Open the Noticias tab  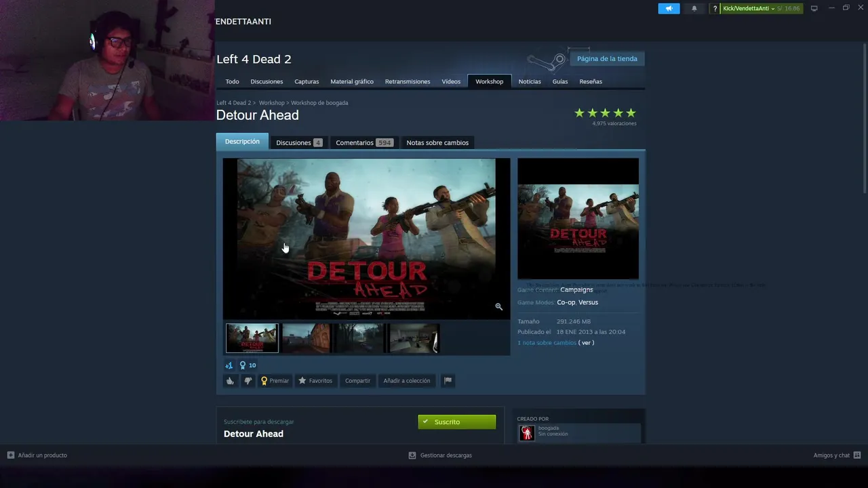coord(530,81)
